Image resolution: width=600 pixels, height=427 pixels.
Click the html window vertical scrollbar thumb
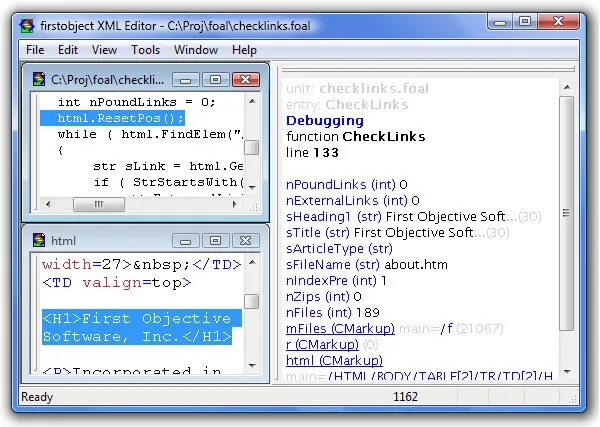pyautogui.click(x=252, y=301)
